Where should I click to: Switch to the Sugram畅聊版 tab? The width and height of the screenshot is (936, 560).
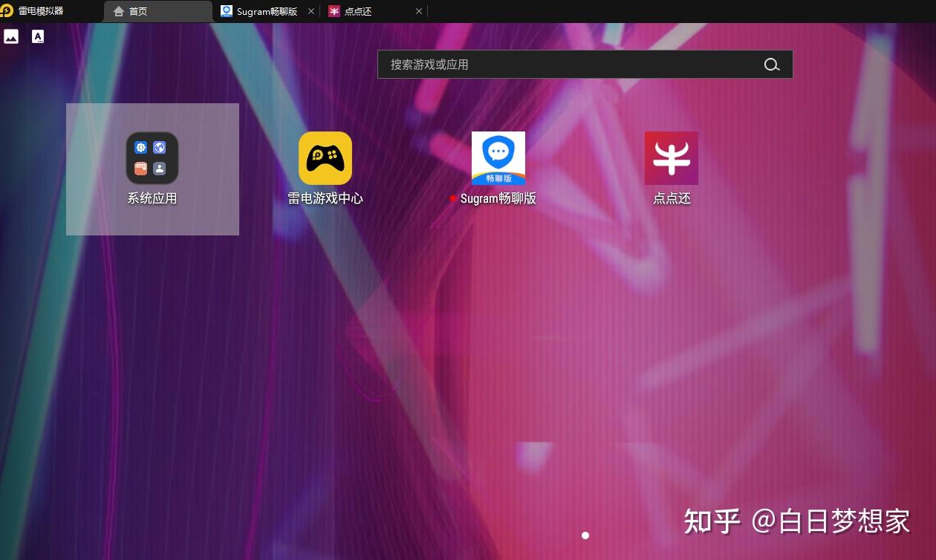click(x=267, y=11)
